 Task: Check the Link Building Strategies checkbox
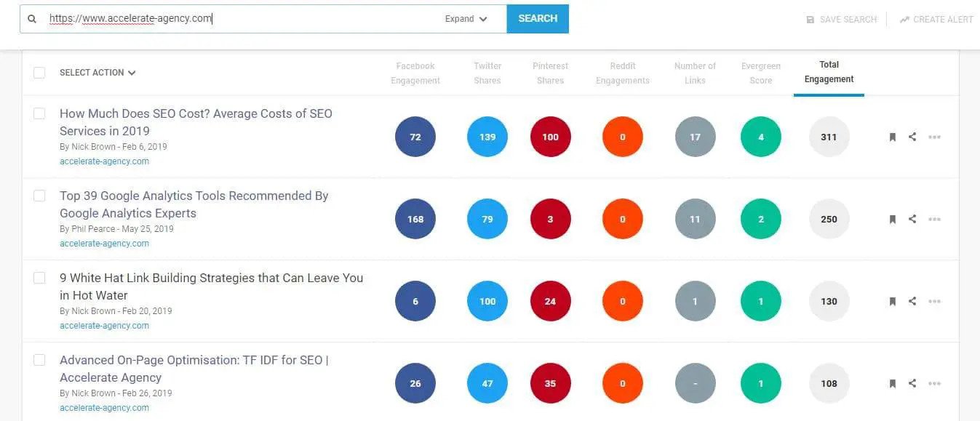(x=39, y=278)
